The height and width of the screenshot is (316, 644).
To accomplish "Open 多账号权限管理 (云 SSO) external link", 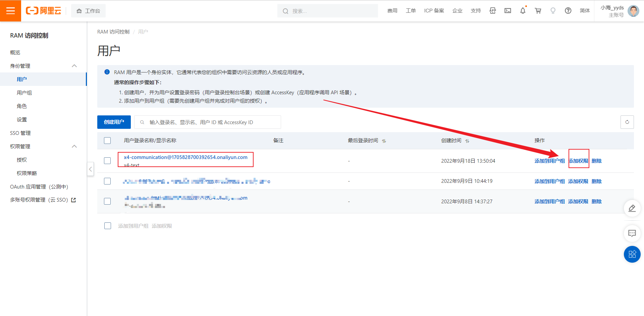I will click(43, 200).
